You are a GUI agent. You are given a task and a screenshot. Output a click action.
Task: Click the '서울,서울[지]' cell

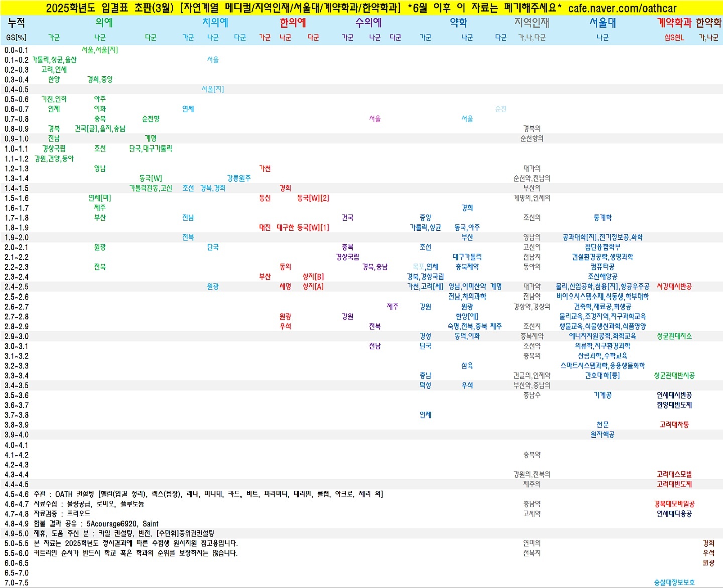point(100,50)
